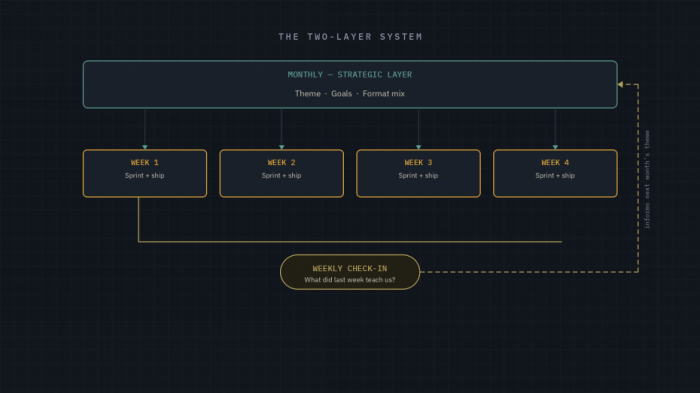This screenshot has width=700, height=393.
Task: Click the Week 3 sprint box
Action: 418,173
